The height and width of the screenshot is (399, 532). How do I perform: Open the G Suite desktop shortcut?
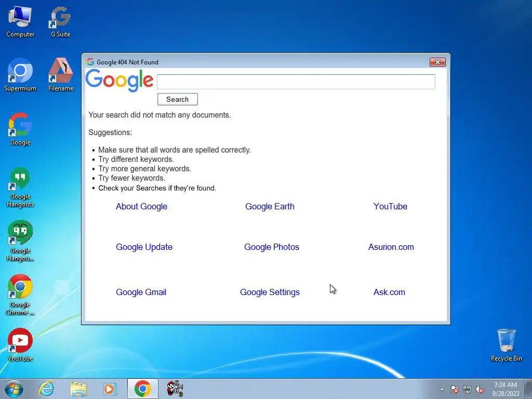coord(60,22)
